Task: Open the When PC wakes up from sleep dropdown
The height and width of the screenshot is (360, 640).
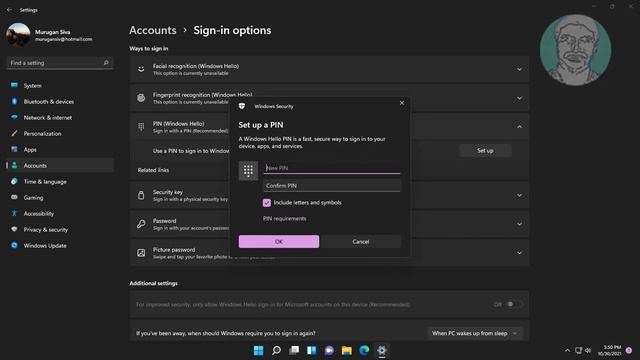Action: tap(475, 333)
